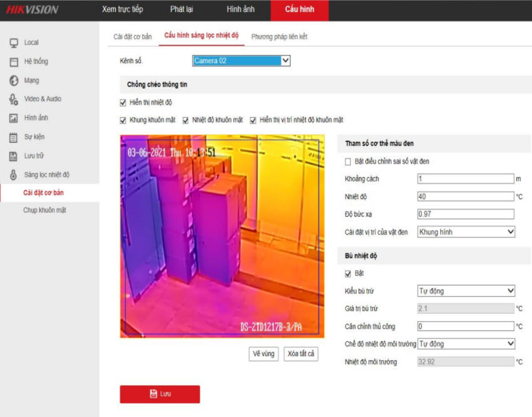Open Mạng network globe icon
The image size is (532, 417).
coord(13,80)
